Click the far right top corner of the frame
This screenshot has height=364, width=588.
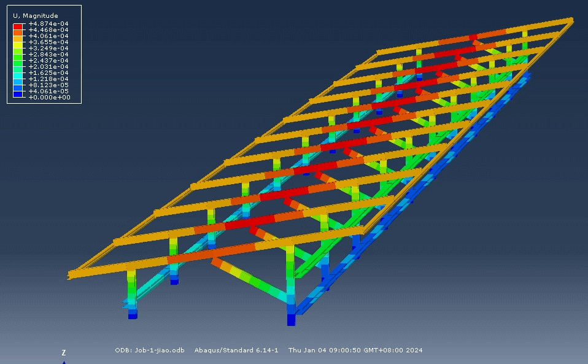pos(570,20)
